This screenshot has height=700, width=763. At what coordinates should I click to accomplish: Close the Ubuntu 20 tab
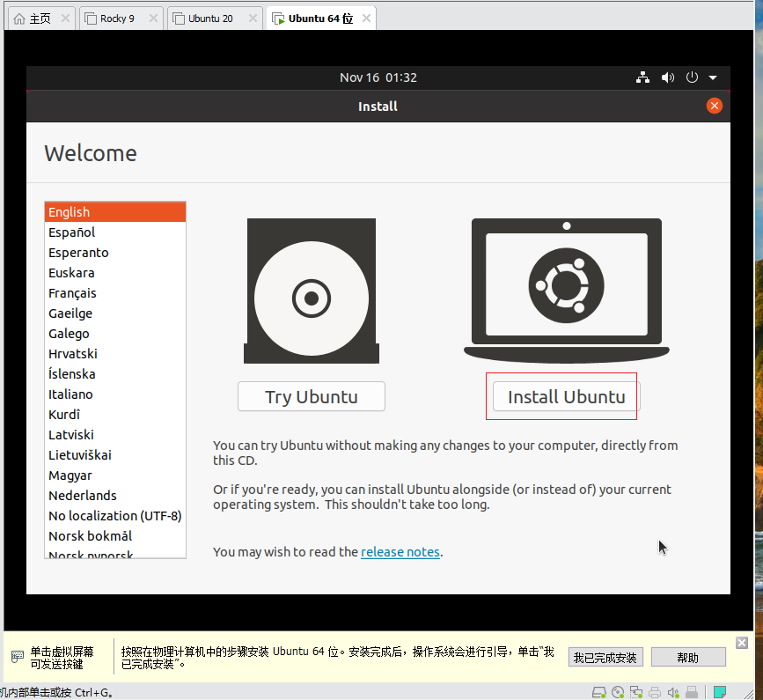click(x=253, y=18)
